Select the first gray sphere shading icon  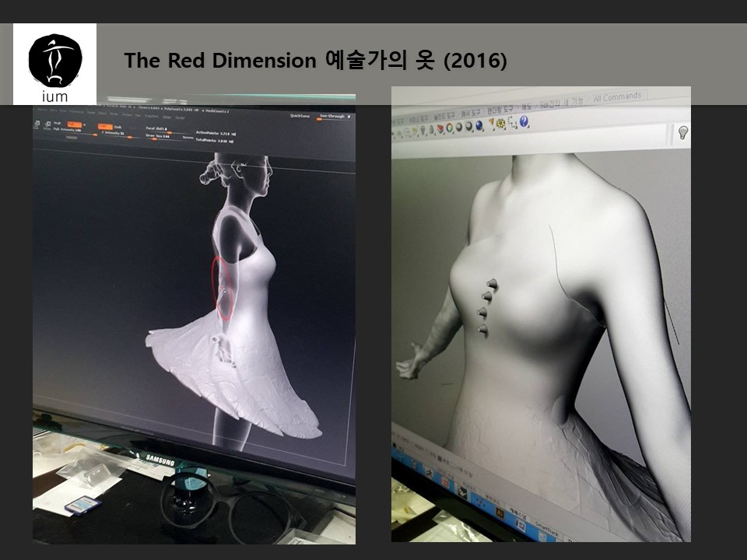tap(459, 127)
